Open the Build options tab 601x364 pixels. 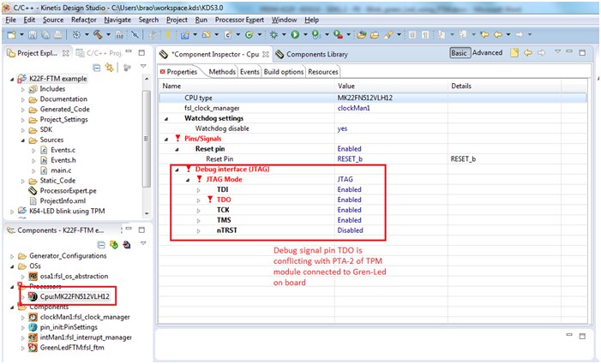point(283,72)
